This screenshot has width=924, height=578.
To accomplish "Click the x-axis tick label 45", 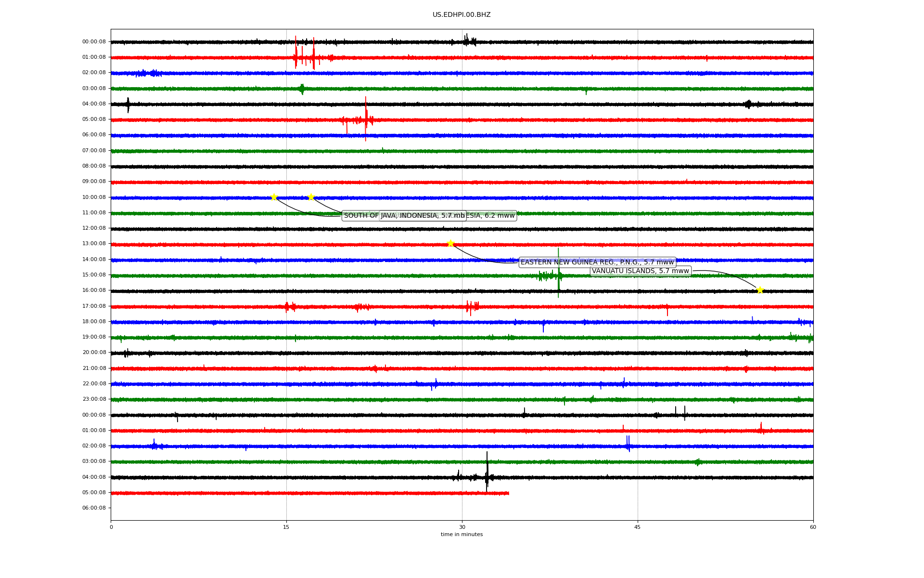I will (x=638, y=527).
